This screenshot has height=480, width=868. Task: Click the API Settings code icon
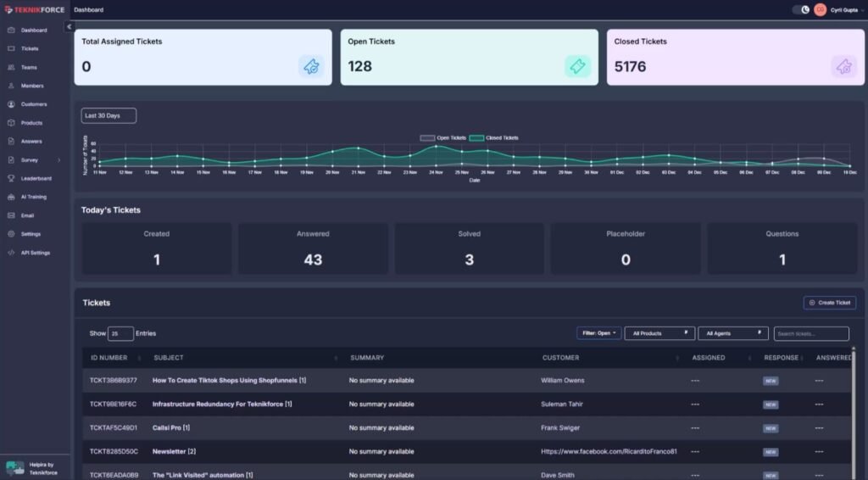tap(11, 253)
